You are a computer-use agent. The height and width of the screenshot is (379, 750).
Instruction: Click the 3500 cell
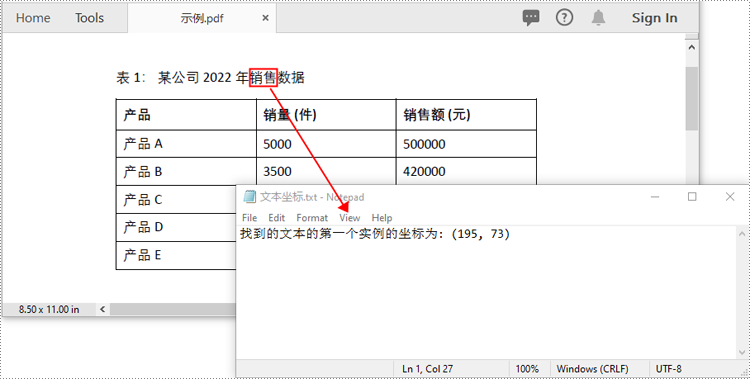coord(326,171)
